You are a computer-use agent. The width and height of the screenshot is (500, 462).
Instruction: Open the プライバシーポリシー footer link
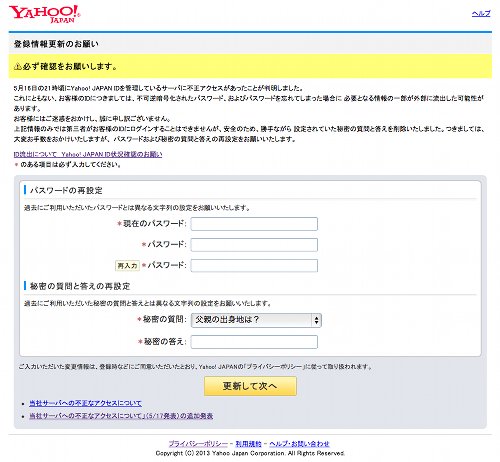click(x=198, y=444)
